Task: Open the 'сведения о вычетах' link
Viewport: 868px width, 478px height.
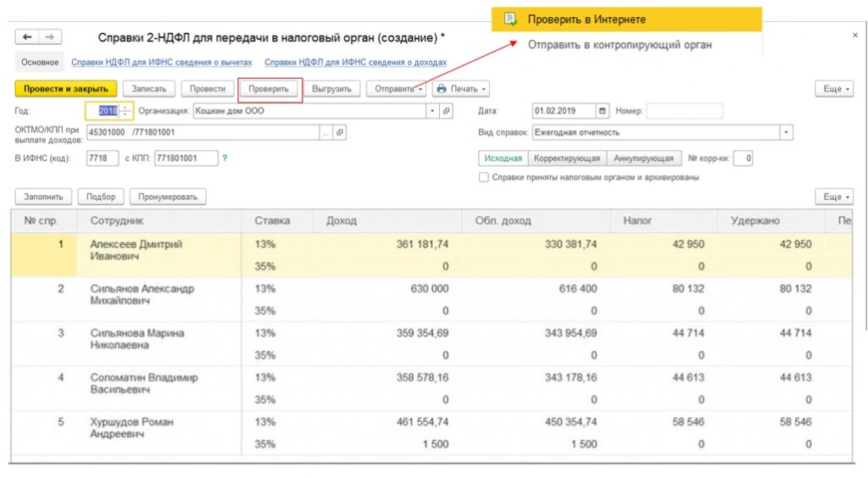Action: [162, 63]
